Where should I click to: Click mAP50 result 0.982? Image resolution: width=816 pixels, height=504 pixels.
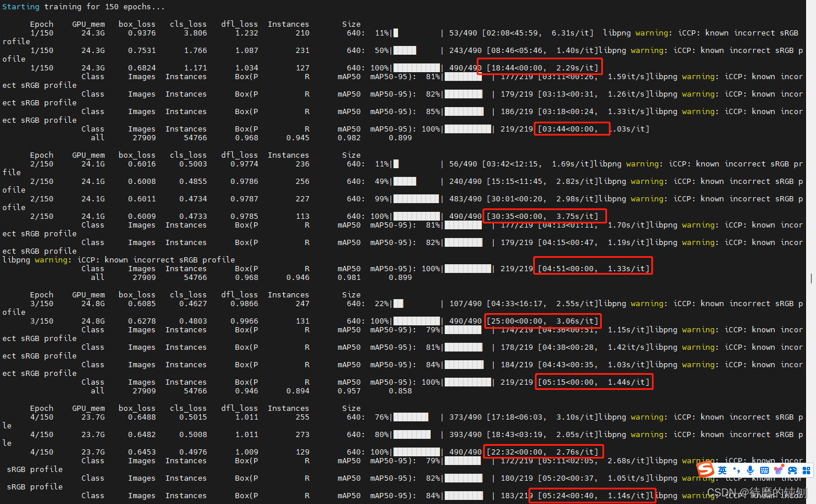coord(349,138)
